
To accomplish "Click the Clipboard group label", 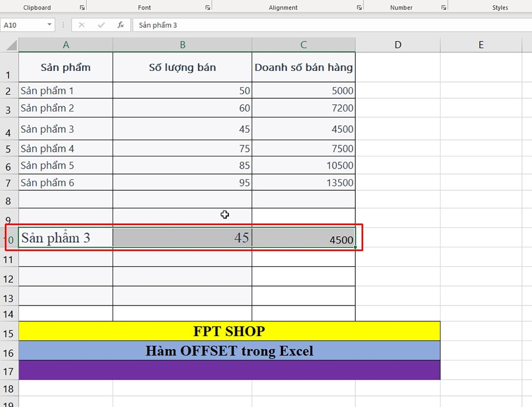I will click(x=37, y=7).
